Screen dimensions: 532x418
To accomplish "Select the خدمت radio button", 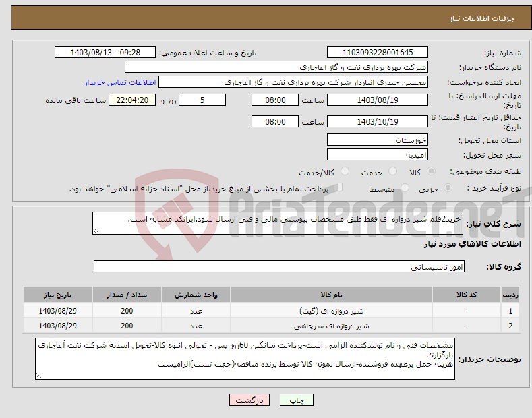I will [x=392, y=171].
